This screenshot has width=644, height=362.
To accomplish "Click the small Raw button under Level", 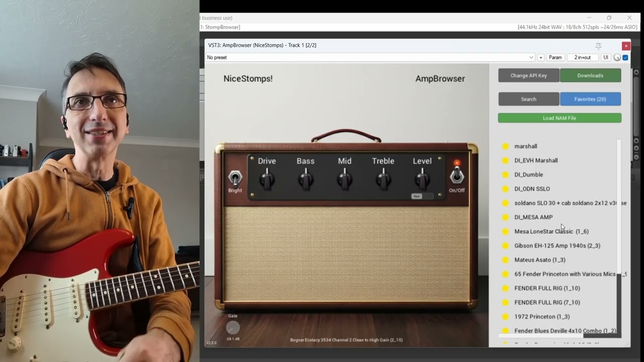I will [417, 196].
